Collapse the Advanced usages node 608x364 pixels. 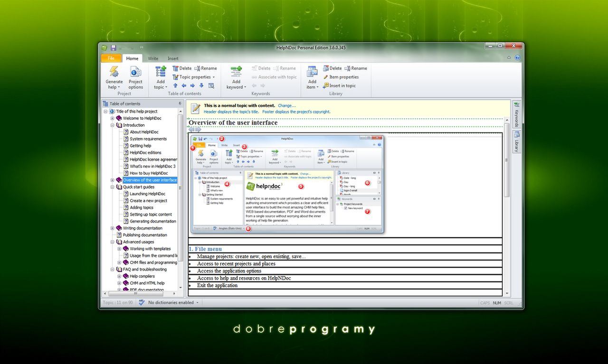click(x=113, y=242)
